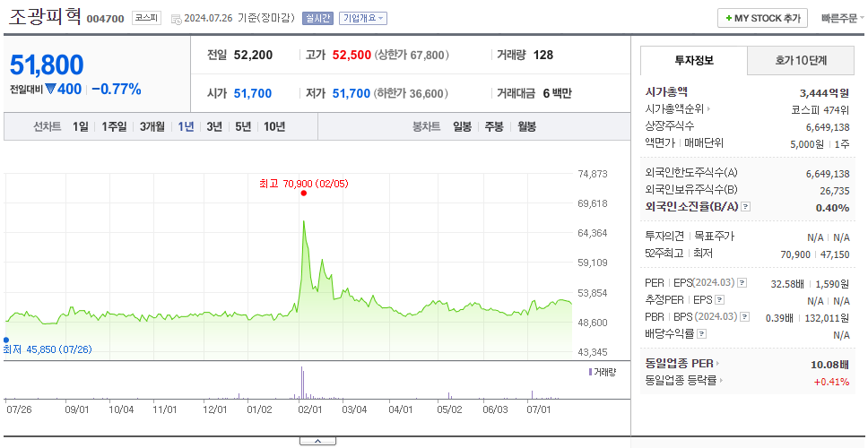
Task: Click the 외국인보유주식수 value 26,735
Action: (x=834, y=190)
